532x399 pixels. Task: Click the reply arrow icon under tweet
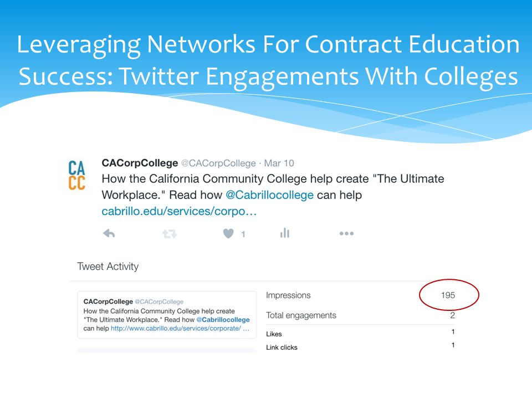pos(109,233)
